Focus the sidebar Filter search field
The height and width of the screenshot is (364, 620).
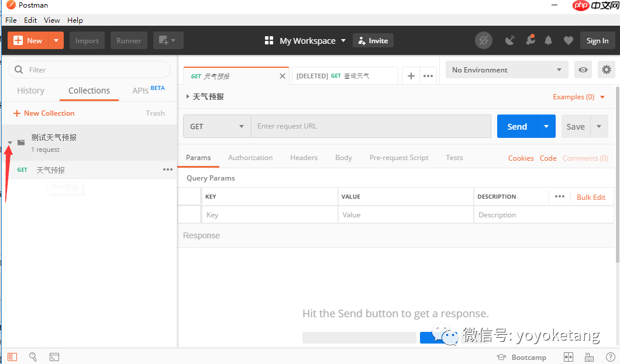pyautogui.click(x=89, y=70)
